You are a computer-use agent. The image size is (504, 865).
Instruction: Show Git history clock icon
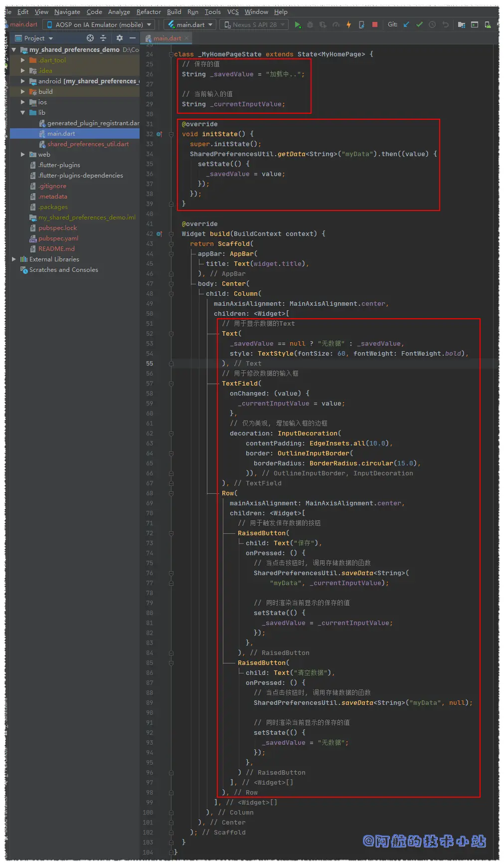click(432, 24)
